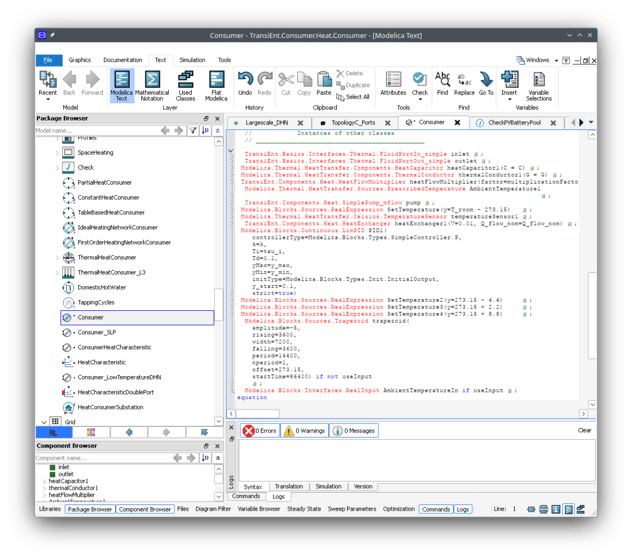Click the Undo icon
The width and height of the screenshot is (632, 558).
click(245, 84)
